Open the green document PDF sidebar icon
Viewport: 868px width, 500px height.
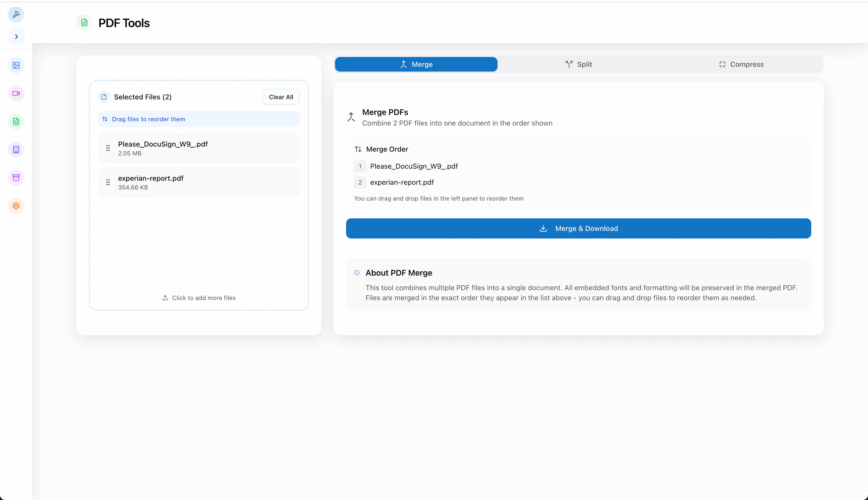(x=16, y=121)
